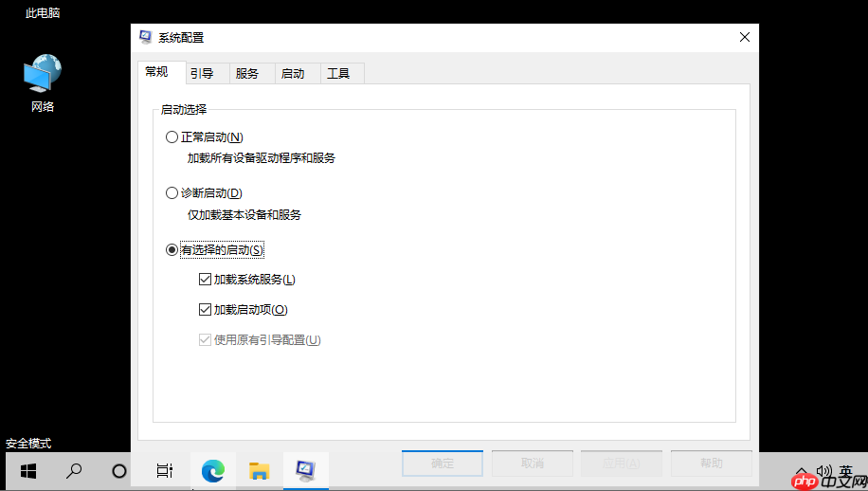Select 有选择的启动(S) radio button
The image size is (868, 491).
click(172, 249)
